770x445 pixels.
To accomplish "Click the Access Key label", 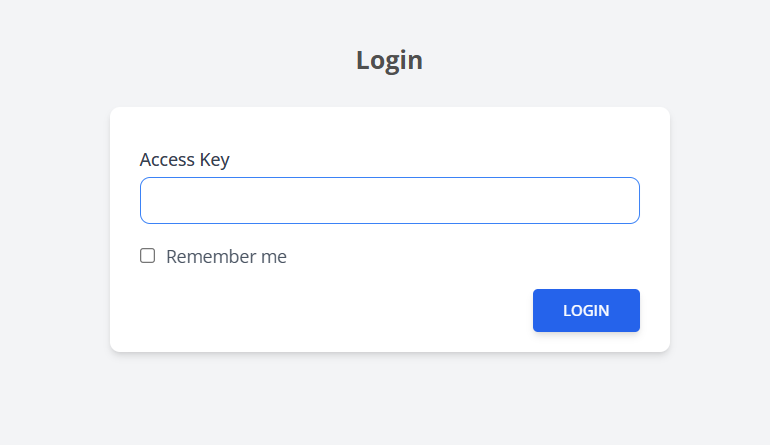I will [x=184, y=160].
